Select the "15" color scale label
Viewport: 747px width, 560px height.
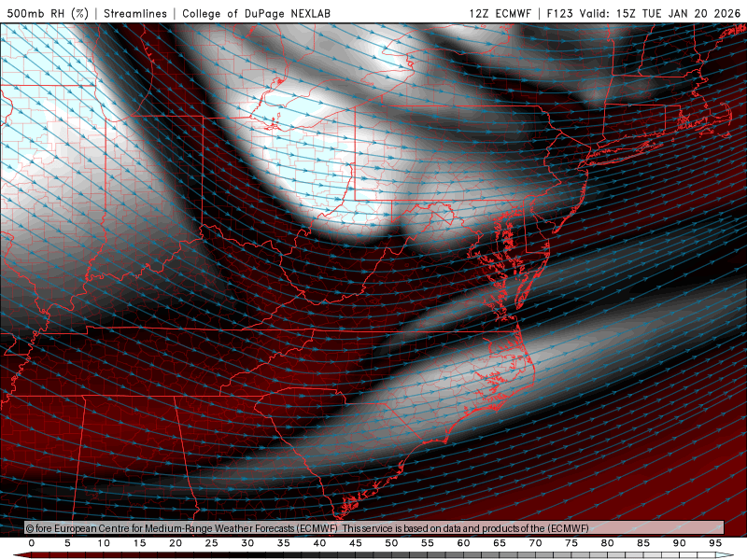pos(139,543)
